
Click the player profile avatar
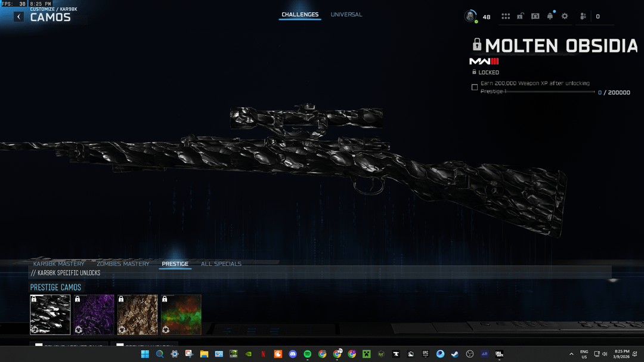(x=470, y=16)
